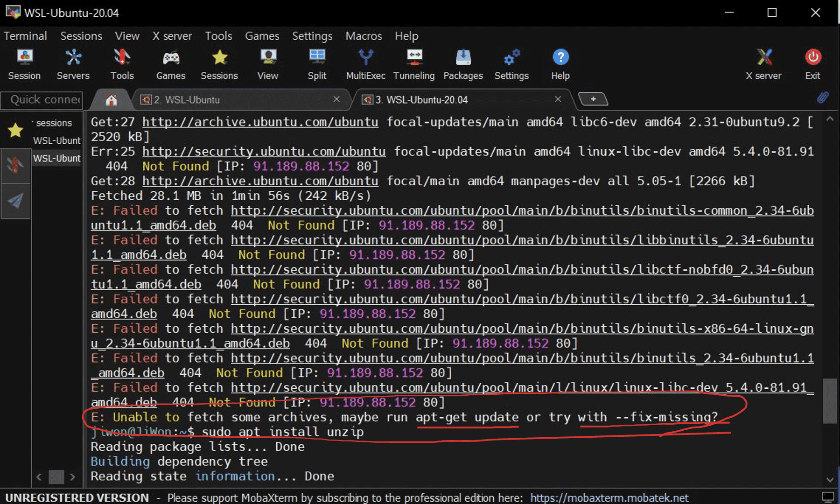Click the Quick connect input field
Viewport: 840px width, 504px height.
point(42,99)
